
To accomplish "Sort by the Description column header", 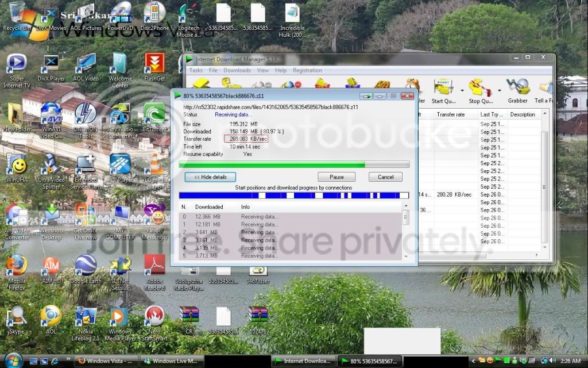I will [523, 114].
